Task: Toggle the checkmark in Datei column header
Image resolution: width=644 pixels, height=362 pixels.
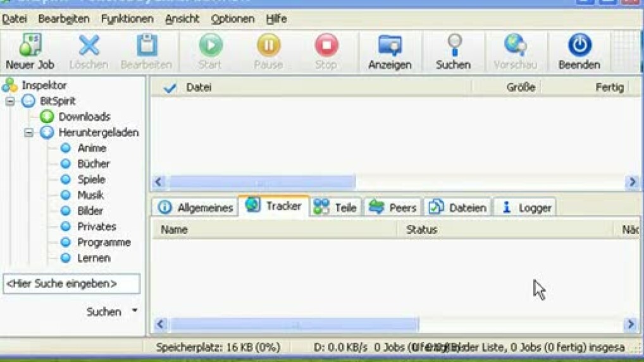Action: tap(170, 88)
